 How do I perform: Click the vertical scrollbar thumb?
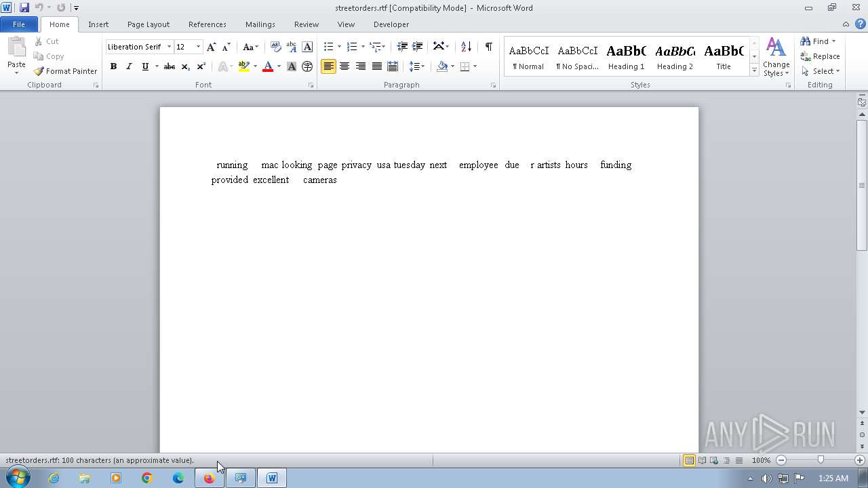coord(862,185)
